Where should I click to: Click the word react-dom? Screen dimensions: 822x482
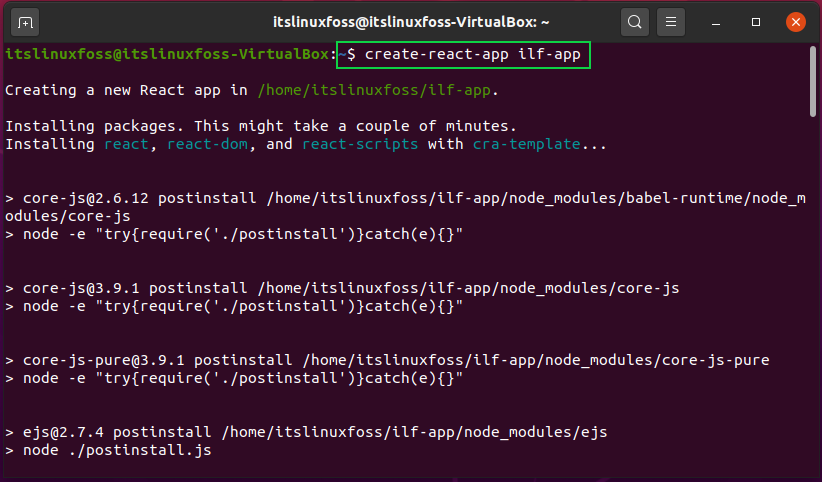pyautogui.click(x=207, y=144)
